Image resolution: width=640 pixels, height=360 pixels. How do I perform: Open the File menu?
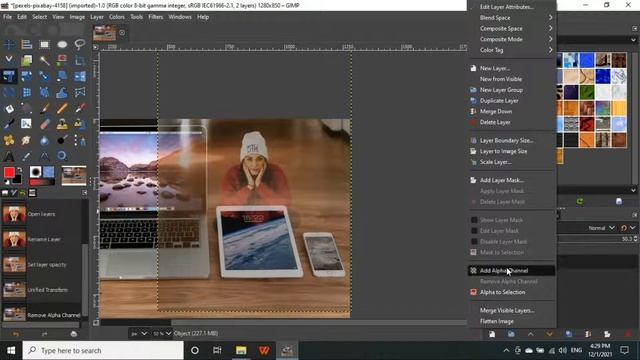(x=7, y=17)
